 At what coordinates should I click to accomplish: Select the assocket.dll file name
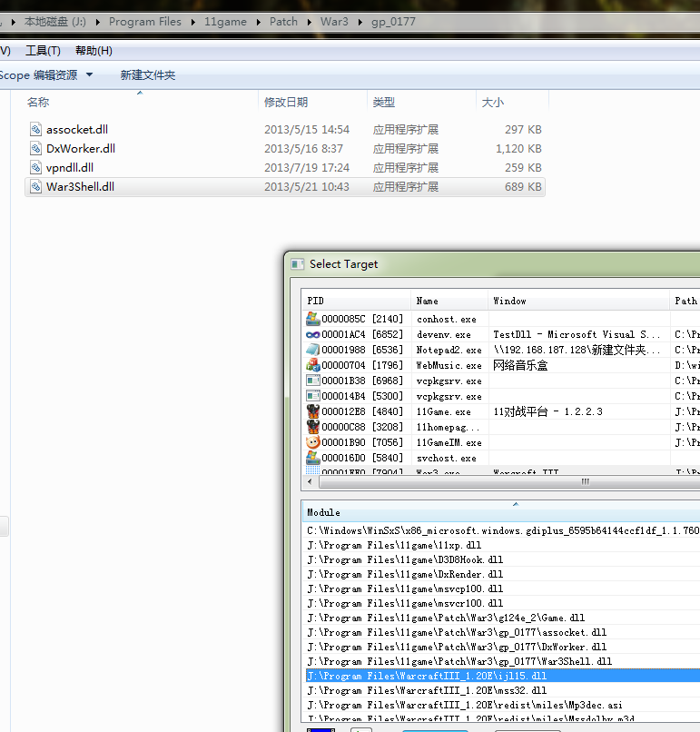click(77, 129)
